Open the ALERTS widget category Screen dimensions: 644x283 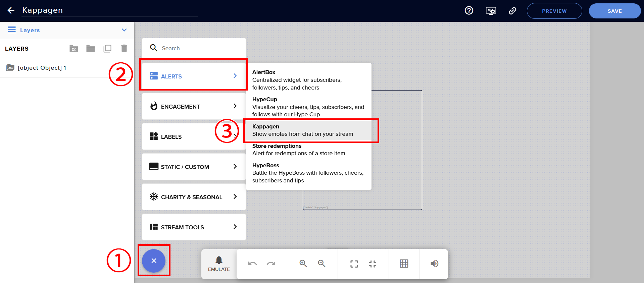coord(194,76)
